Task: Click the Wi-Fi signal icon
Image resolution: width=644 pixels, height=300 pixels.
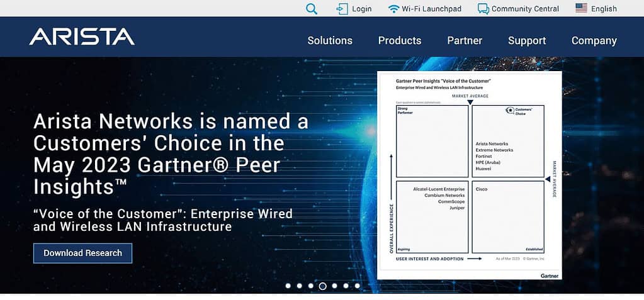Action: (x=393, y=9)
